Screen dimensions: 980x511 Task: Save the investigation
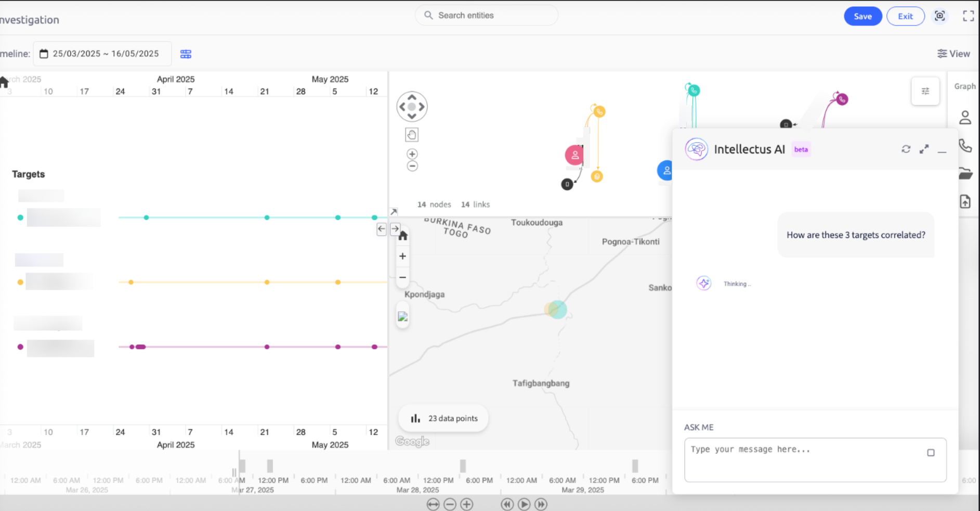[x=863, y=16]
